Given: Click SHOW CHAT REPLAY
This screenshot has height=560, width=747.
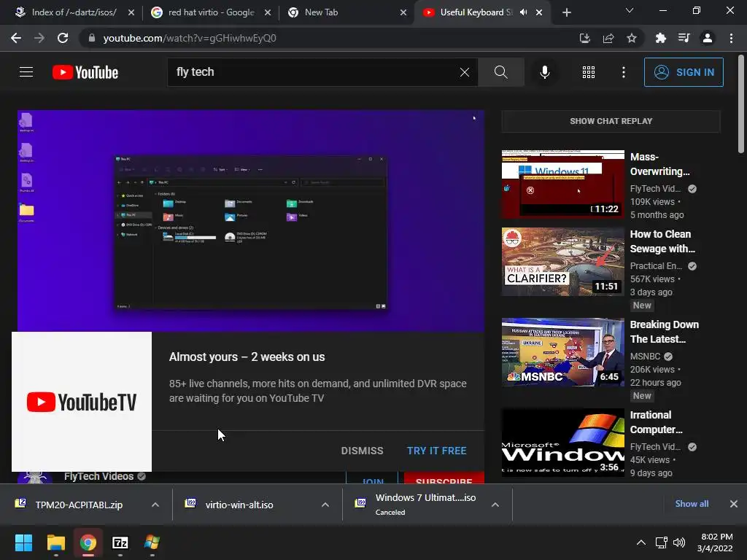Looking at the screenshot, I should (x=611, y=121).
